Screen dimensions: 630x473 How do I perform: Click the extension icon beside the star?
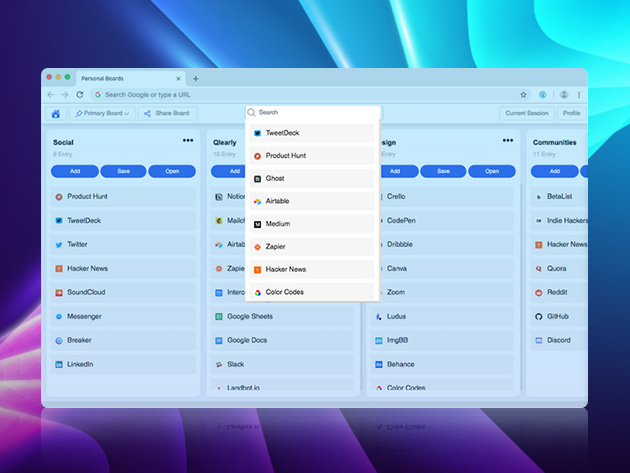click(x=542, y=95)
